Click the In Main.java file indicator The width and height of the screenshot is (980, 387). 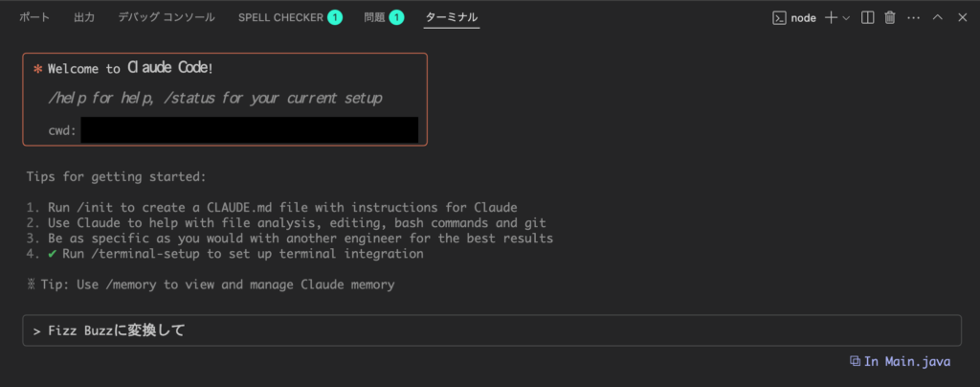point(900,361)
